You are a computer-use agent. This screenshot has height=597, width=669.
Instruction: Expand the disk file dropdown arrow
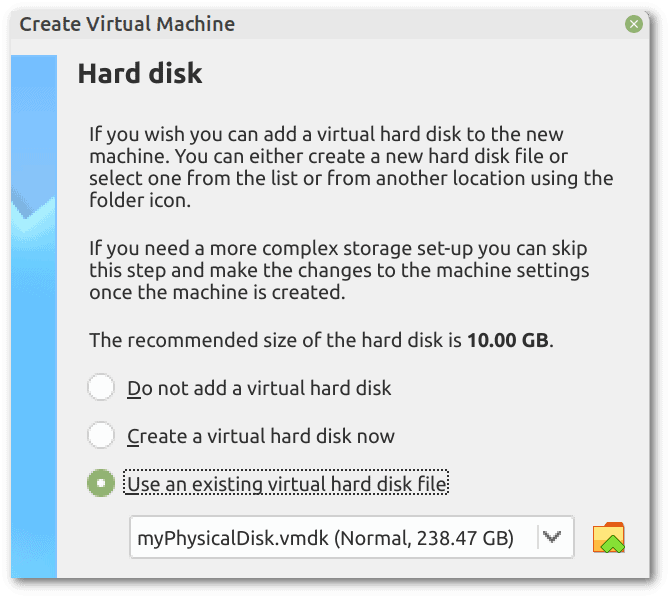pyautogui.click(x=551, y=538)
